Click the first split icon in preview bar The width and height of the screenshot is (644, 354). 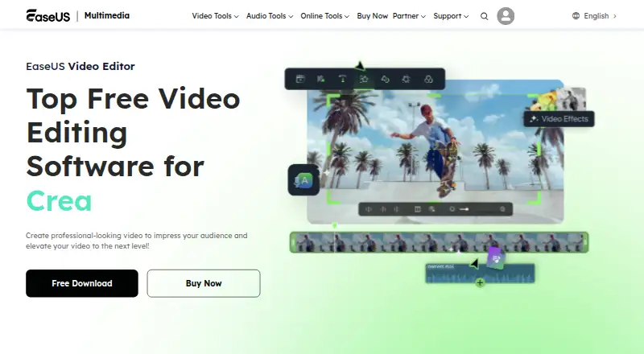[x=369, y=209]
